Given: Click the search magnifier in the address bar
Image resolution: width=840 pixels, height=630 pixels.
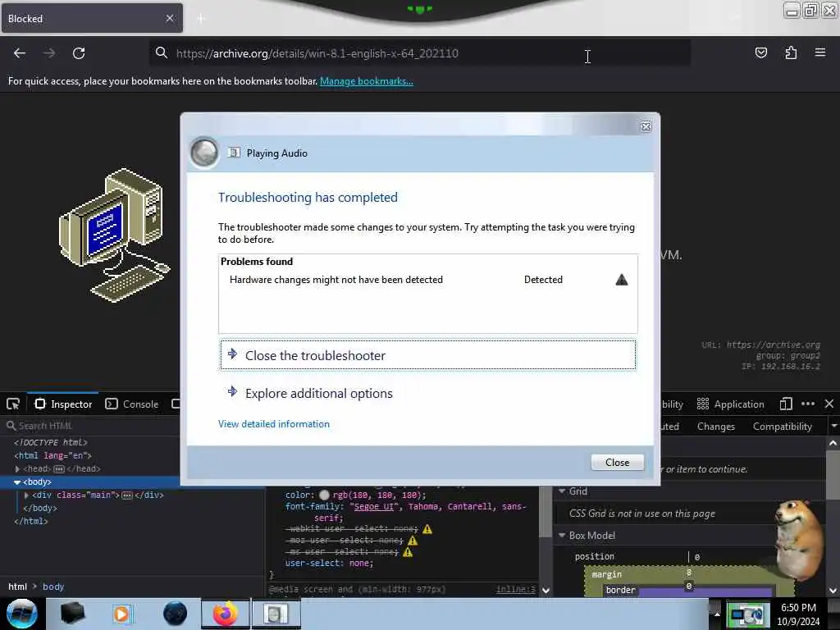Looking at the screenshot, I should pyautogui.click(x=162, y=52).
